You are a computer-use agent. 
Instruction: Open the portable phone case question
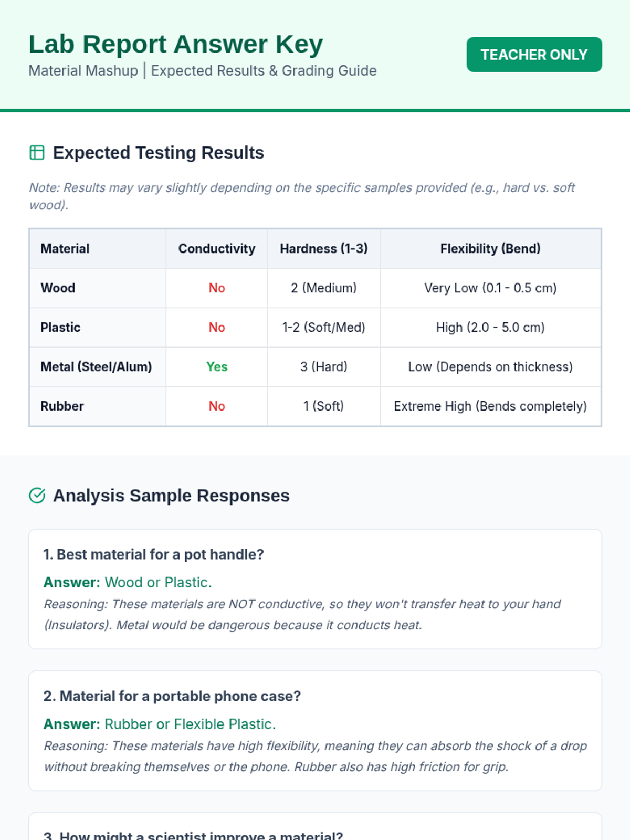pos(172,696)
